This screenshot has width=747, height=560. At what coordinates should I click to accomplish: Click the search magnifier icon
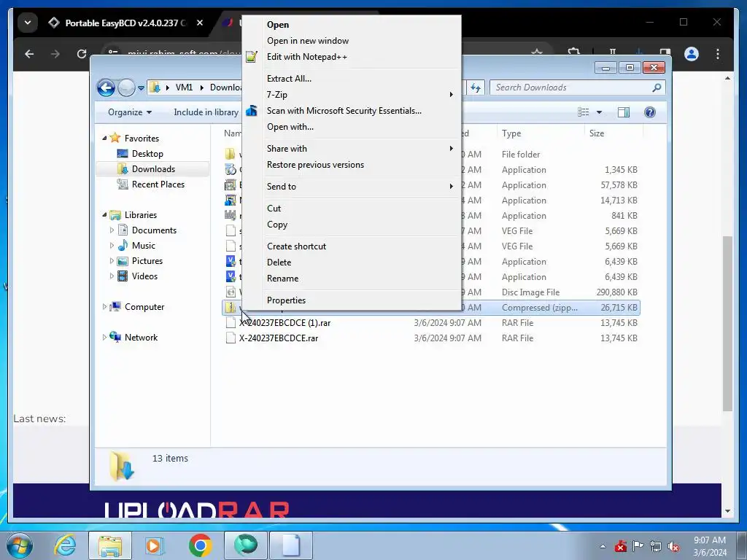pos(657,87)
